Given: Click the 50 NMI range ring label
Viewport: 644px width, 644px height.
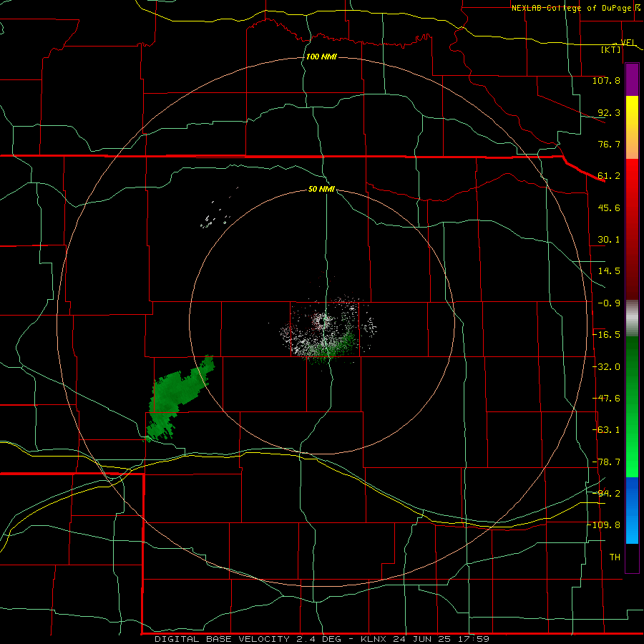Looking at the screenshot, I should click(x=321, y=189).
